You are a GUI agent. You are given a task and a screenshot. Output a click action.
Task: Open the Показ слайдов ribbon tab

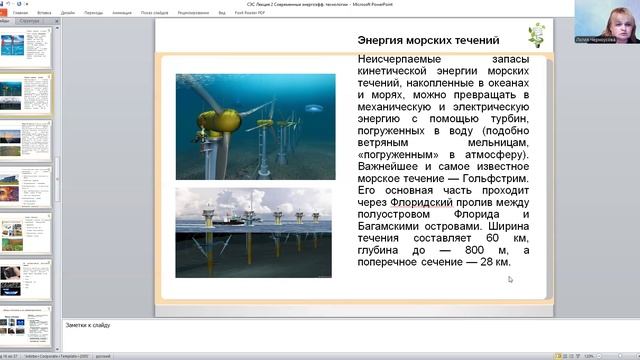155,13
